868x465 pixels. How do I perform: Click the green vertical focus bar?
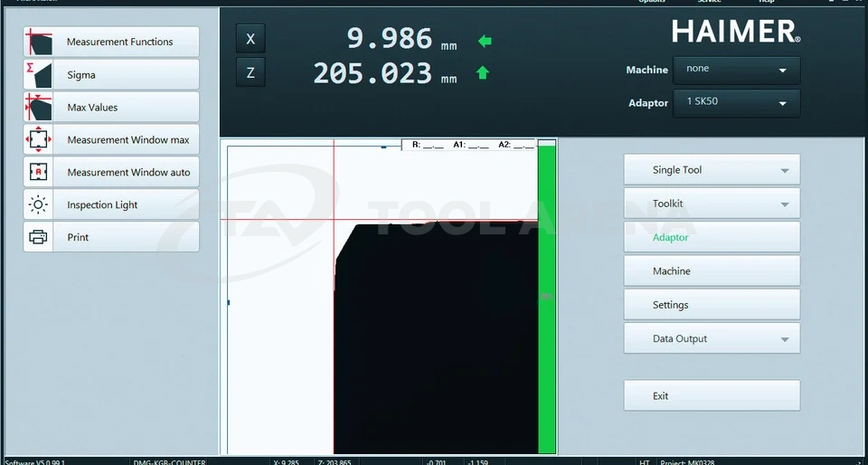547,299
